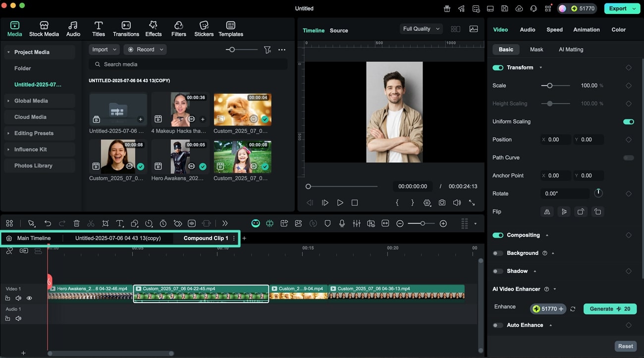
Task: Click the Delete trash icon in toolbar
Action: point(76,223)
